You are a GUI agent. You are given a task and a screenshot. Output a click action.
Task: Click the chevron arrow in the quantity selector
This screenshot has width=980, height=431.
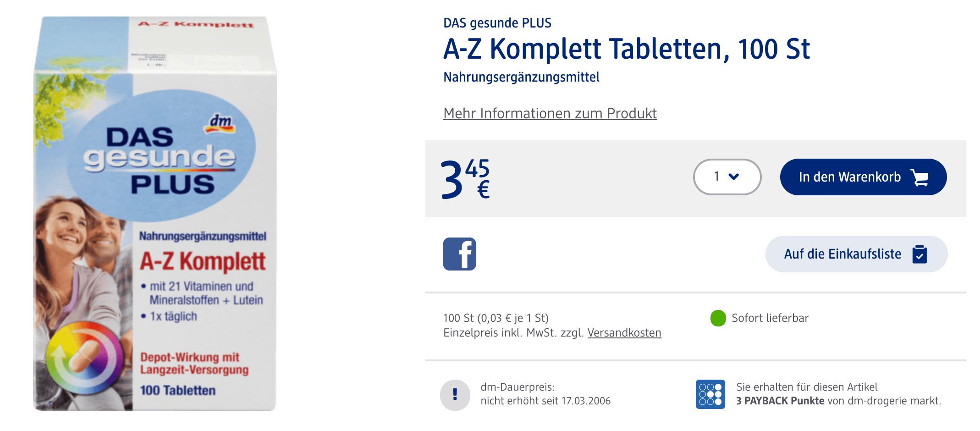(x=733, y=177)
